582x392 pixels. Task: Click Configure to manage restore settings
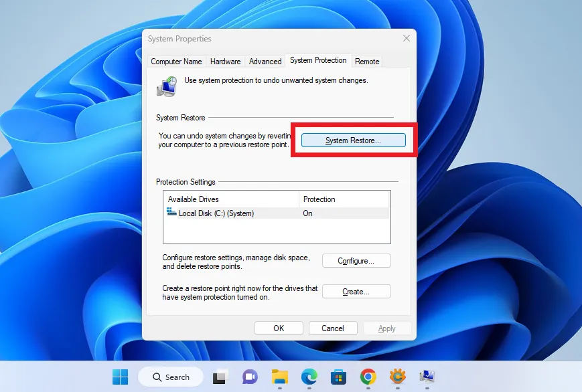[x=356, y=261]
